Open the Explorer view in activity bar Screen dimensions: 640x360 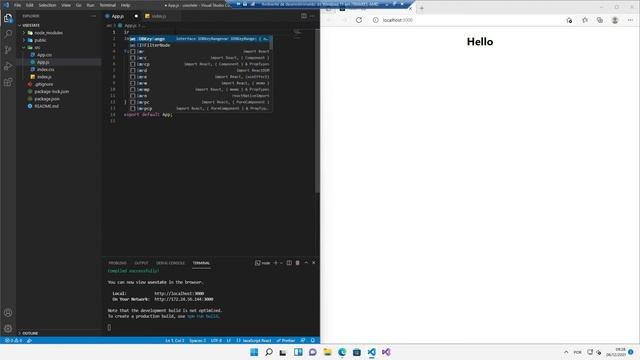click(x=8, y=18)
